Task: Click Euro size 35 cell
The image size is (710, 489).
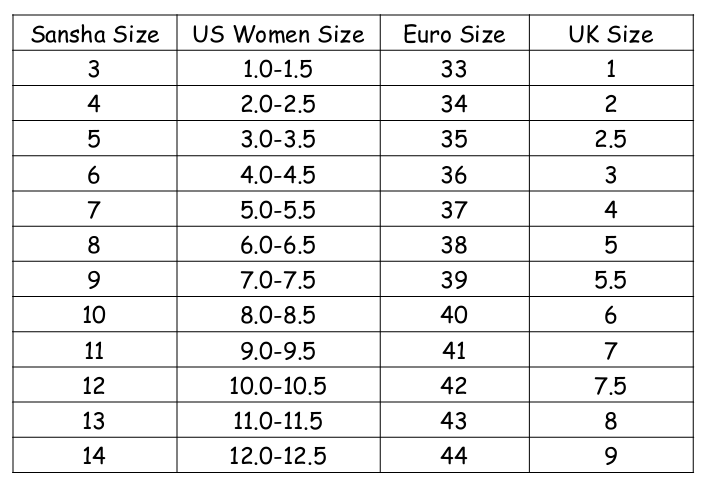Action: [455, 139]
